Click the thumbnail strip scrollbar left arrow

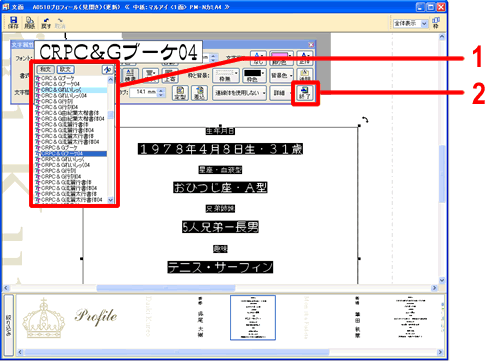tap(20, 352)
